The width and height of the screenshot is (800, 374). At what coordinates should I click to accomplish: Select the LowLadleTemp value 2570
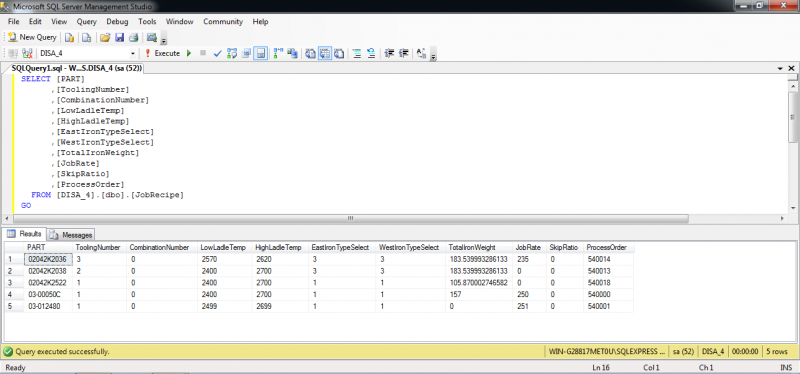pyautogui.click(x=225, y=259)
